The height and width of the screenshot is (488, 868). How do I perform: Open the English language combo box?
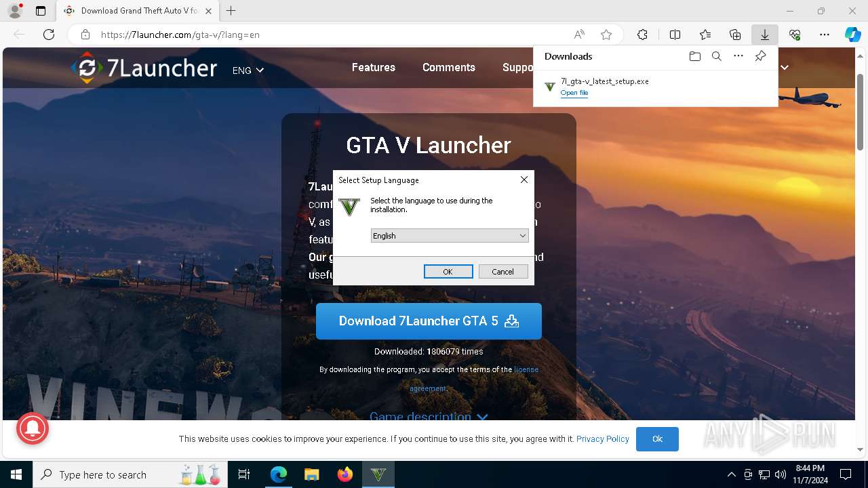(x=450, y=235)
